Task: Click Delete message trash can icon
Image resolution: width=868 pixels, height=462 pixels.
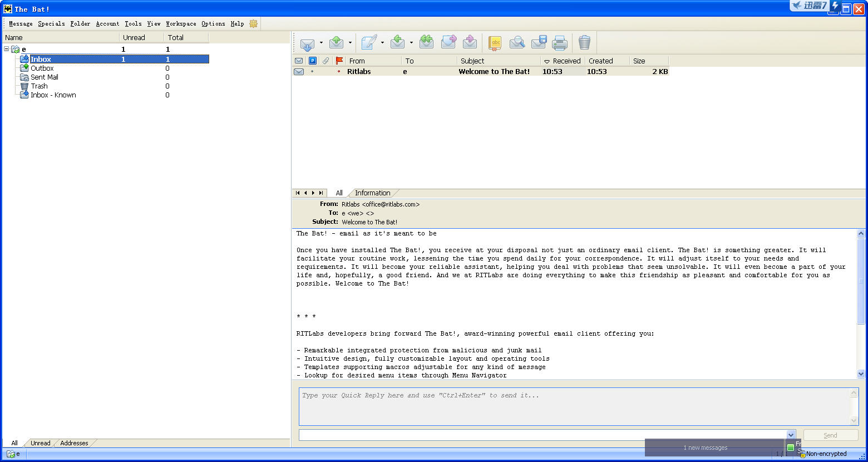Action: tap(584, 43)
